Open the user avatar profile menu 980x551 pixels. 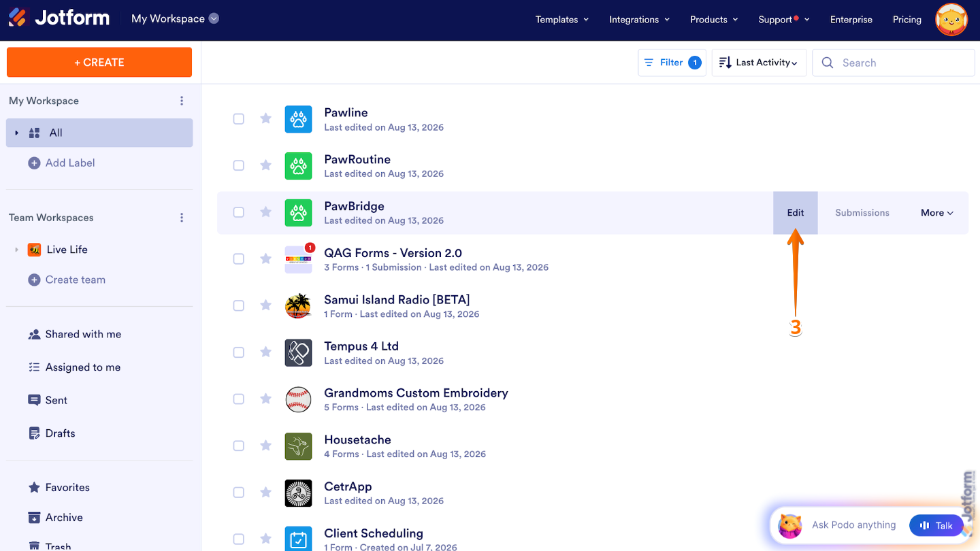coord(951,20)
